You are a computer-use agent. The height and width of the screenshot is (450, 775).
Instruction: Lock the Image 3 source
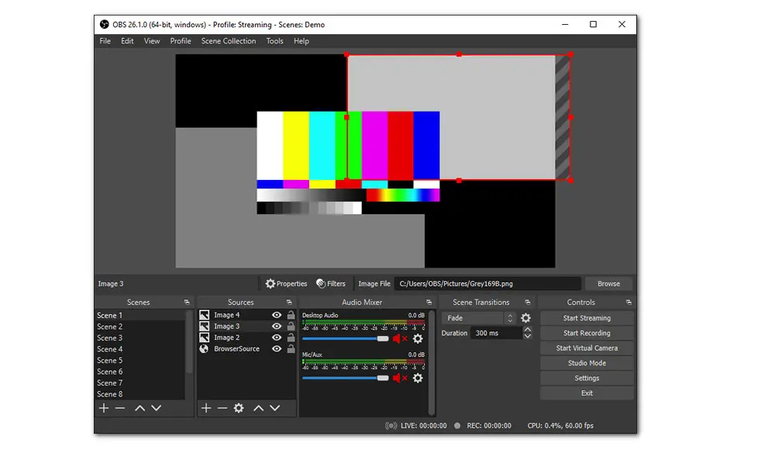tap(291, 326)
